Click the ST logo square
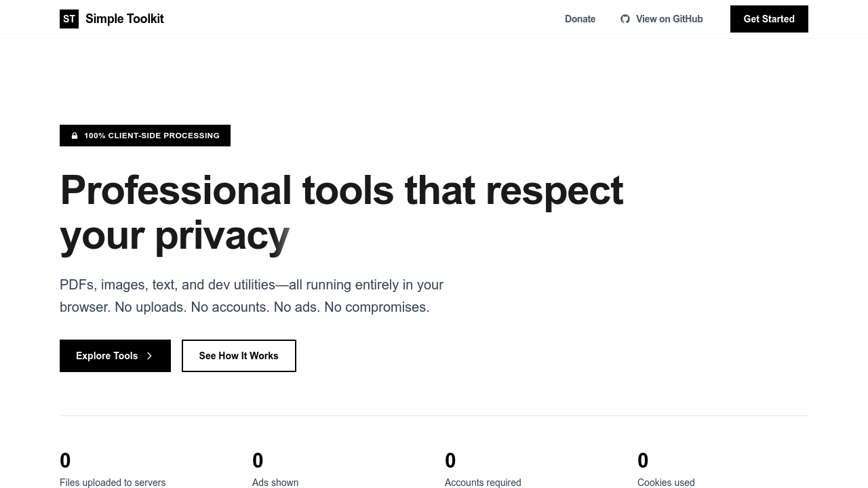Screen dimensions: 868x488 tap(68, 19)
